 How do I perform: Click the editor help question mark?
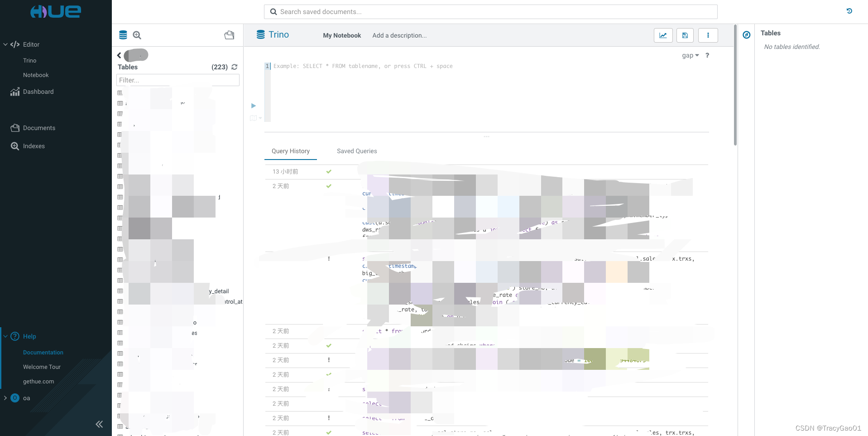pos(707,55)
